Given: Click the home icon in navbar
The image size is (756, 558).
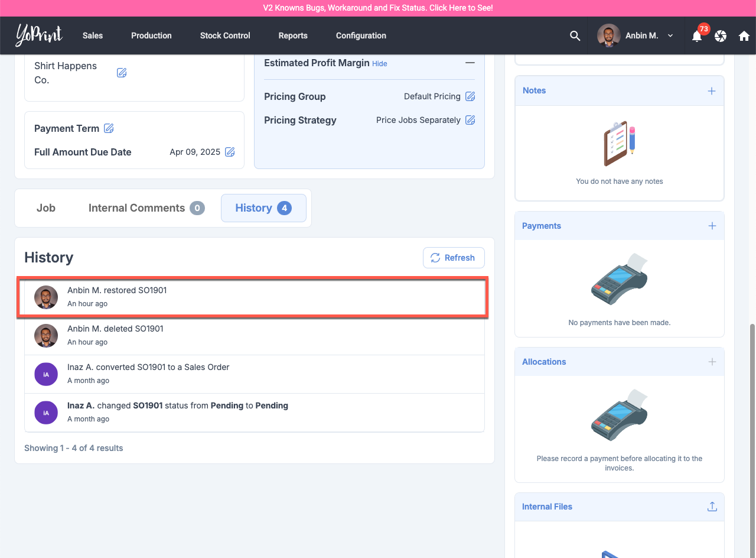Looking at the screenshot, I should tap(744, 36).
